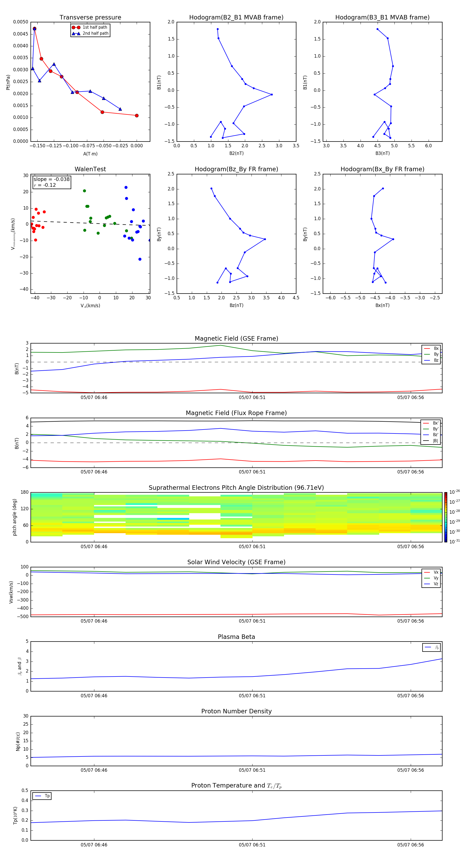Click the Suprathermal Electrons Pitch Angle Distribution title
The height and width of the screenshot is (868, 473).
pyautogui.click(x=236, y=488)
